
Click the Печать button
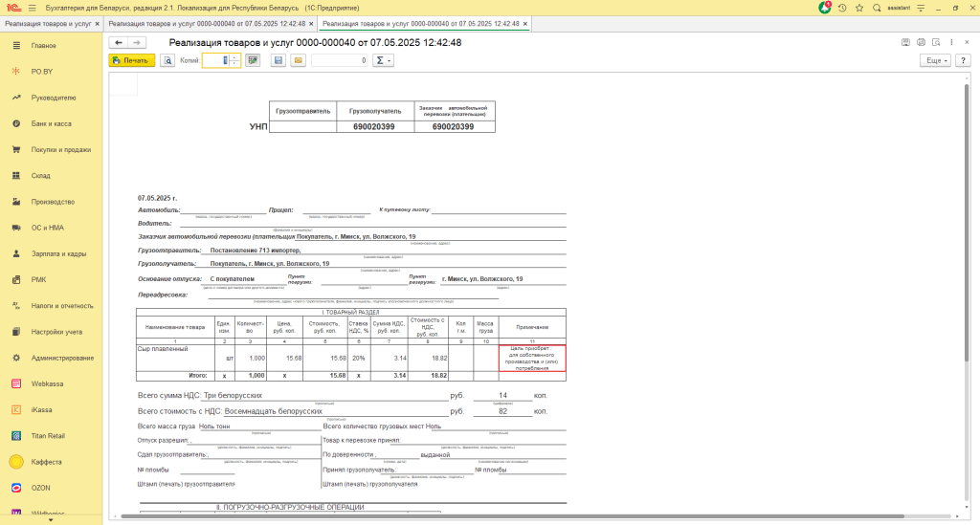pyautogui.click(x=132, y=60)
